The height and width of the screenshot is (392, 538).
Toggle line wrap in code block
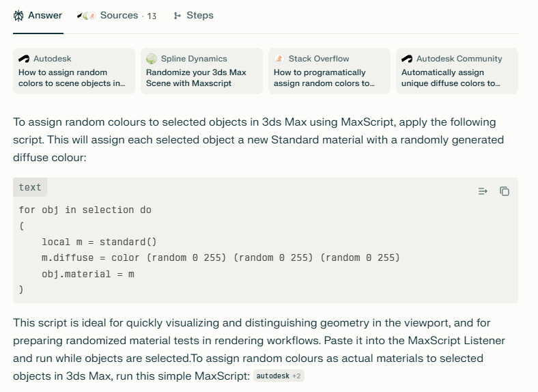pos(483,191)
